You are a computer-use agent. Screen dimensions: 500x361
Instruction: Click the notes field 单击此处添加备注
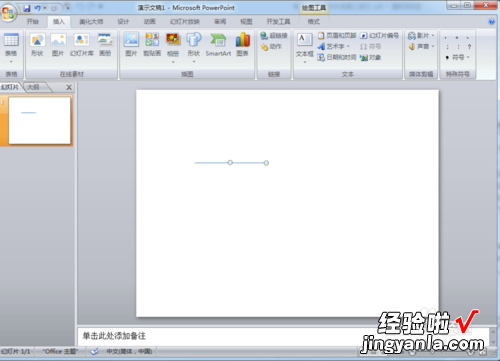[283, 336]
